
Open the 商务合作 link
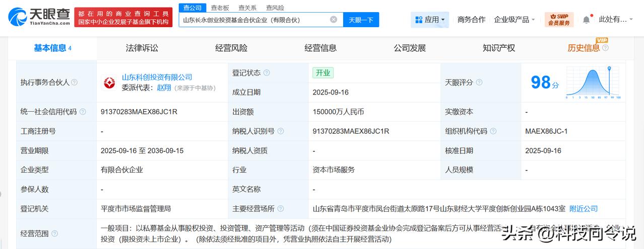tap(472, 20)
